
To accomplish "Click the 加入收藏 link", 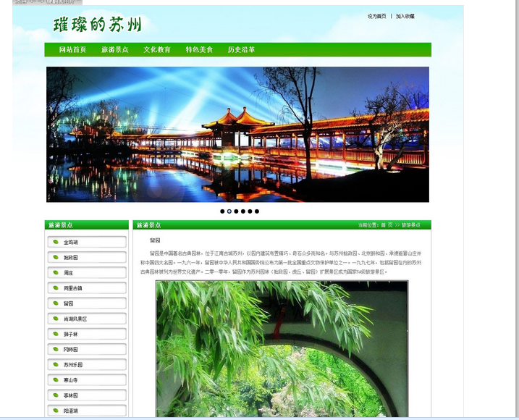I will pyautogui.click(x=405, y=16).
